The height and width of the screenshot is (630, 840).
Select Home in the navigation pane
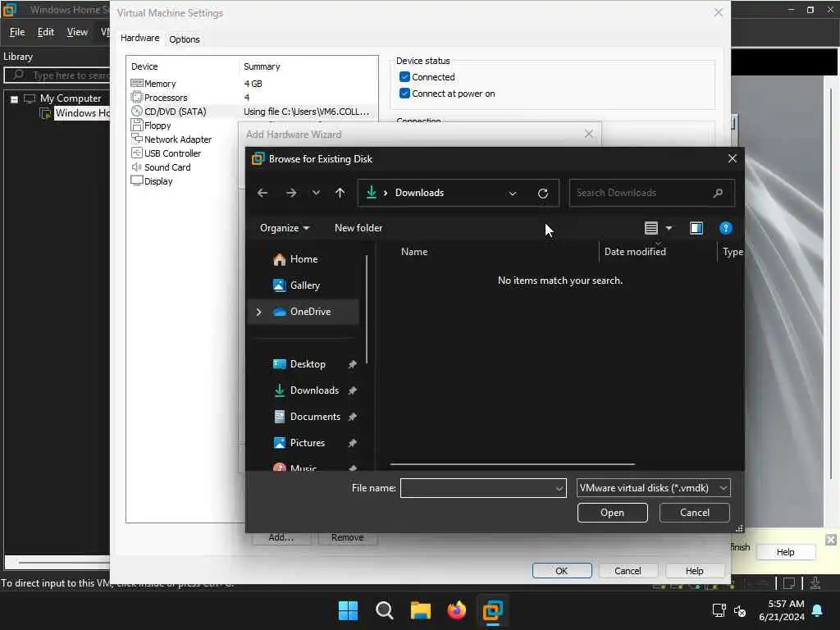pos(304,259)
